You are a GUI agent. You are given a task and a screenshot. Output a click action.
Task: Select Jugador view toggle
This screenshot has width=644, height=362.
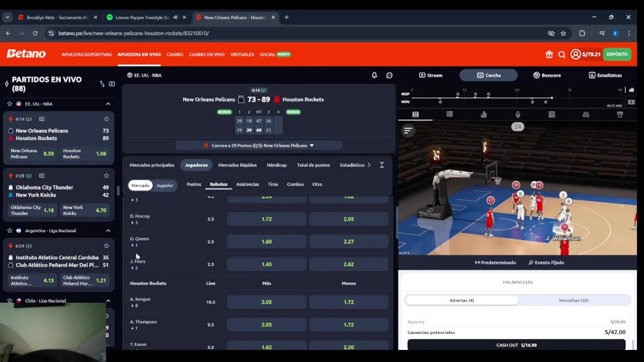(x=165, y=186)
